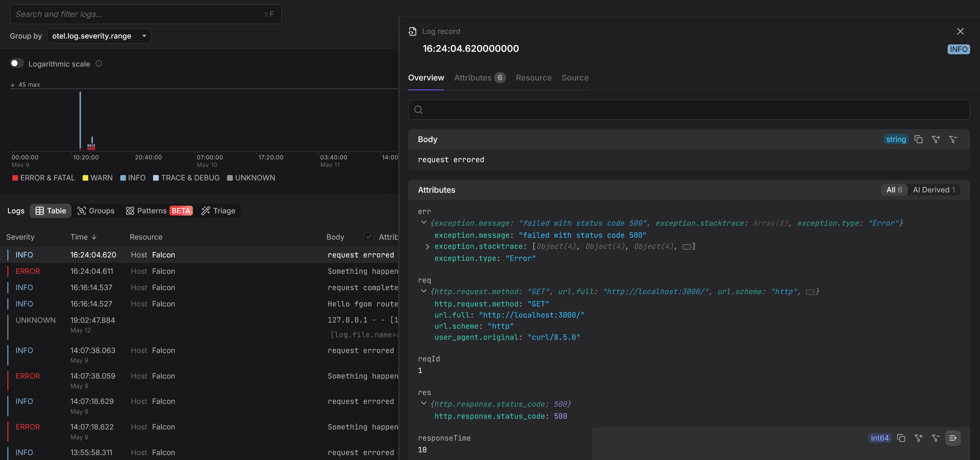Open the Triage view
This screenshot has width=980, height=460.
click(218, 211)
